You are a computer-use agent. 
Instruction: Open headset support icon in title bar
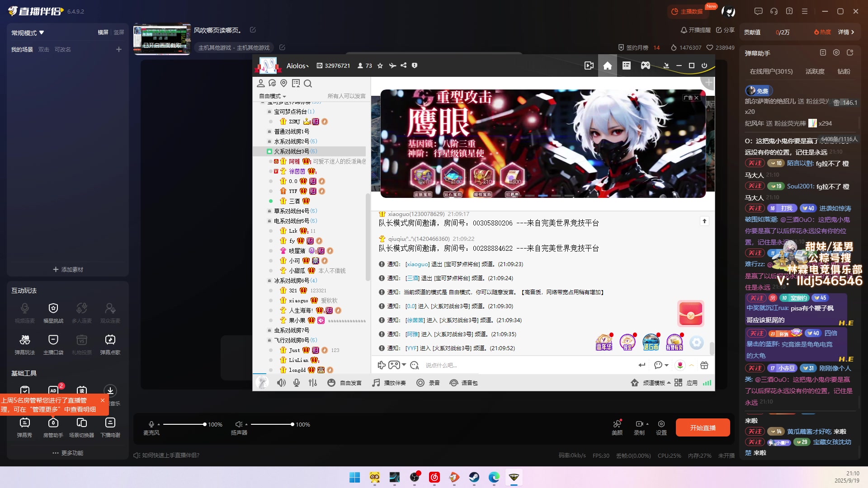[774, 11]
